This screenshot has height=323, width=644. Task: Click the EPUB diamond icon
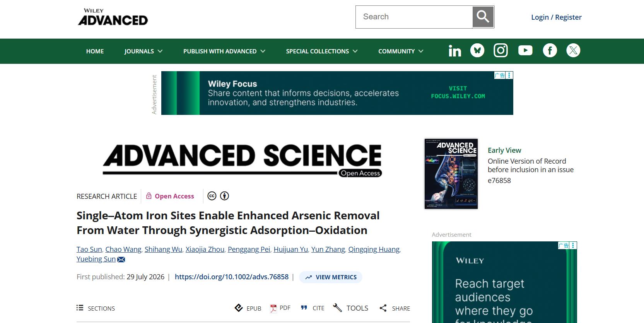point(239,308)
